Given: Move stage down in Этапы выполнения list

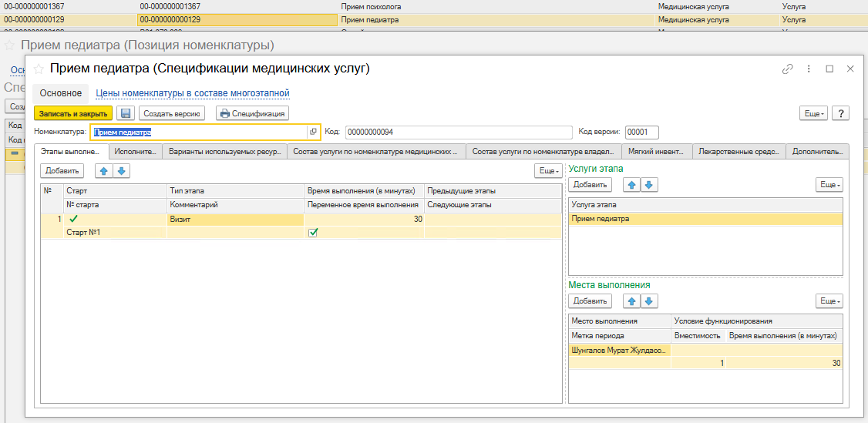Looking at the screenshot, I should (121, 170).
